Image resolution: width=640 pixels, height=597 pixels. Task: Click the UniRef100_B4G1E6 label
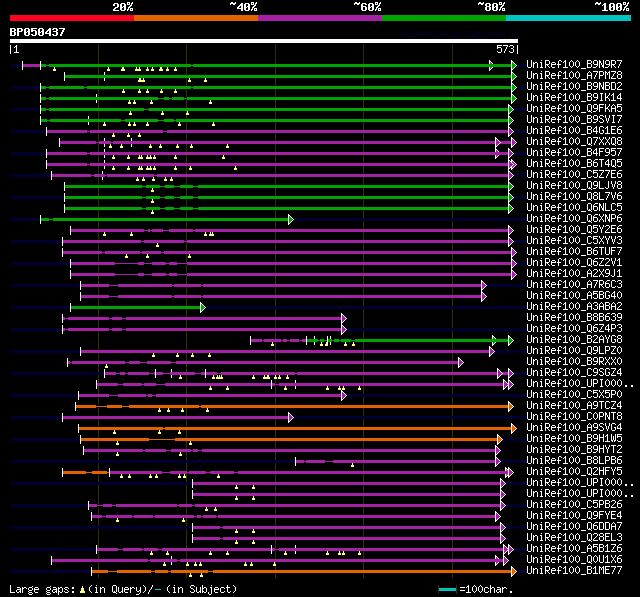[574, 130]
